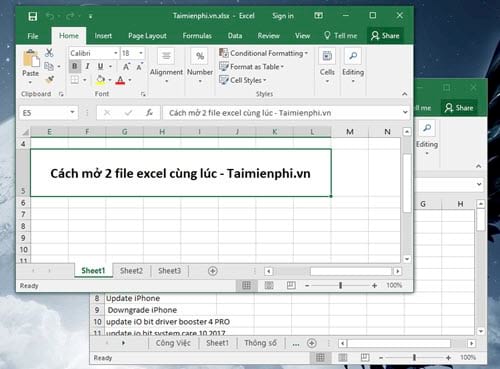Undo the last action in the title bar

click(50, 16)
